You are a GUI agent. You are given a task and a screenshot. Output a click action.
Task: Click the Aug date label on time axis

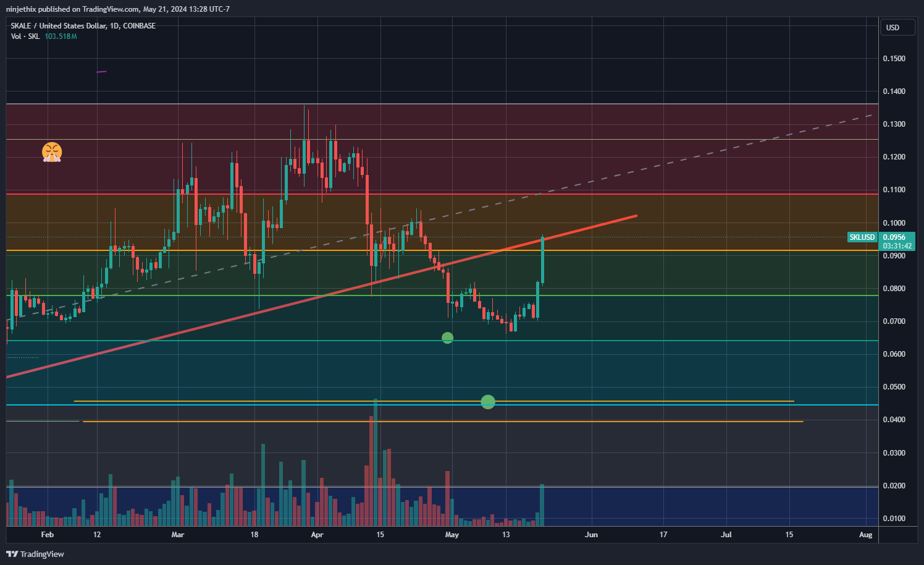click(x=866, y=535)
